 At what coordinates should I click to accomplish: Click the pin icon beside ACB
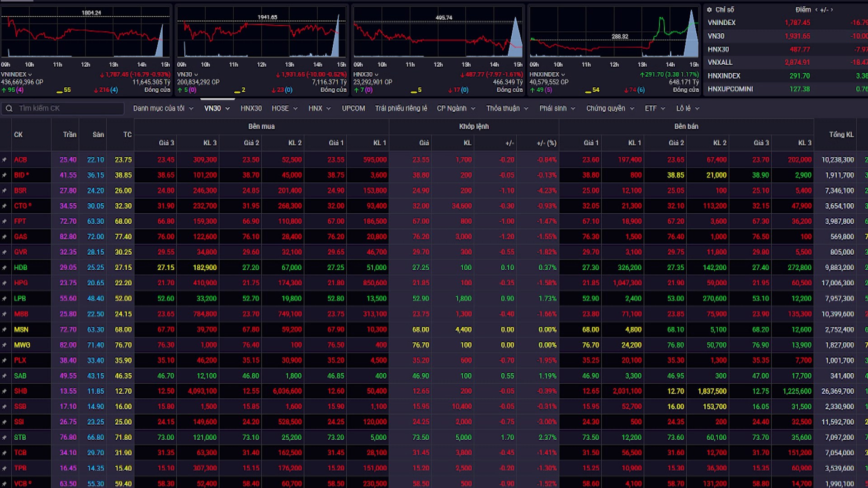point(5,160)
